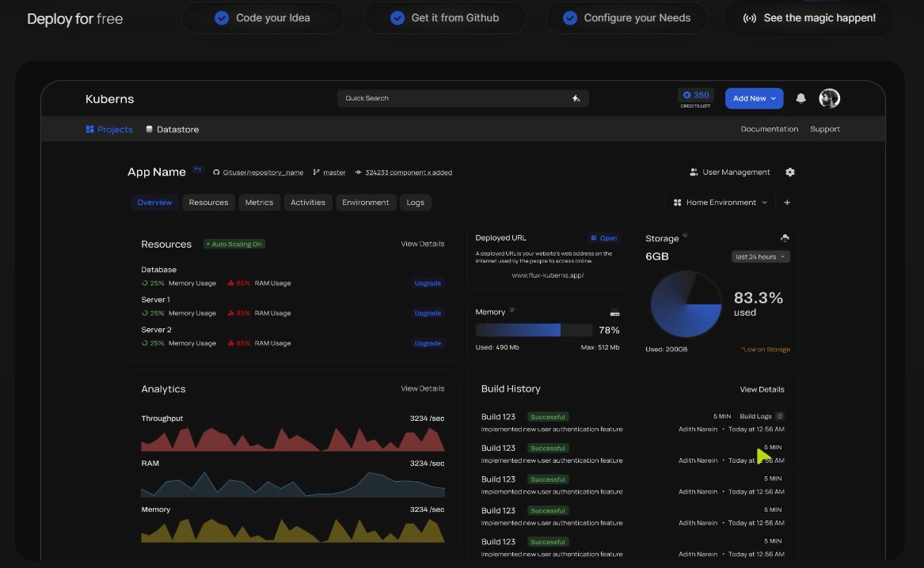Switch to the Metrics tab
Screen dimensions: 924x568
pos(259,203)
